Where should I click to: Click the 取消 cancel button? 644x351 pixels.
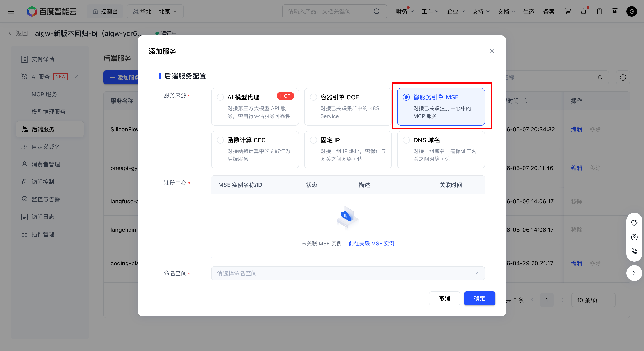[x=444, y=298]
